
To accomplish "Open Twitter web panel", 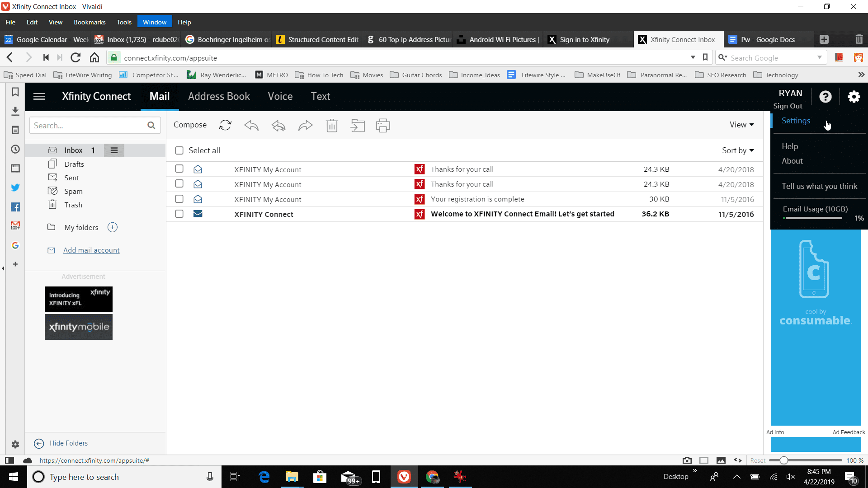I will pos(15,187).
